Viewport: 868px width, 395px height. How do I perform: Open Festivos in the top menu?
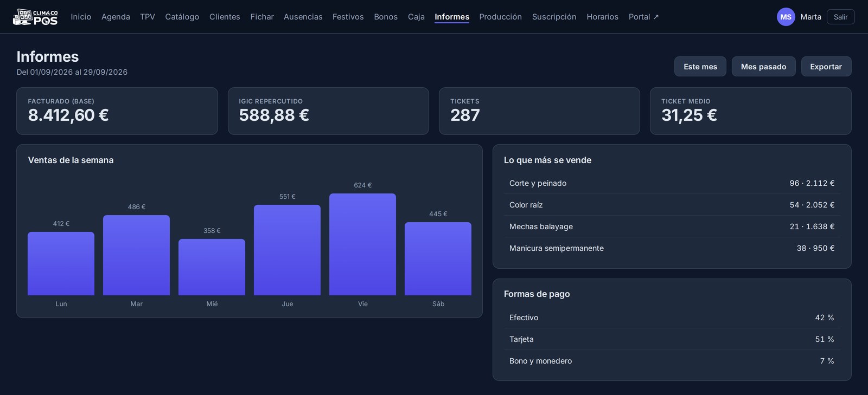(x=348, y=17)
